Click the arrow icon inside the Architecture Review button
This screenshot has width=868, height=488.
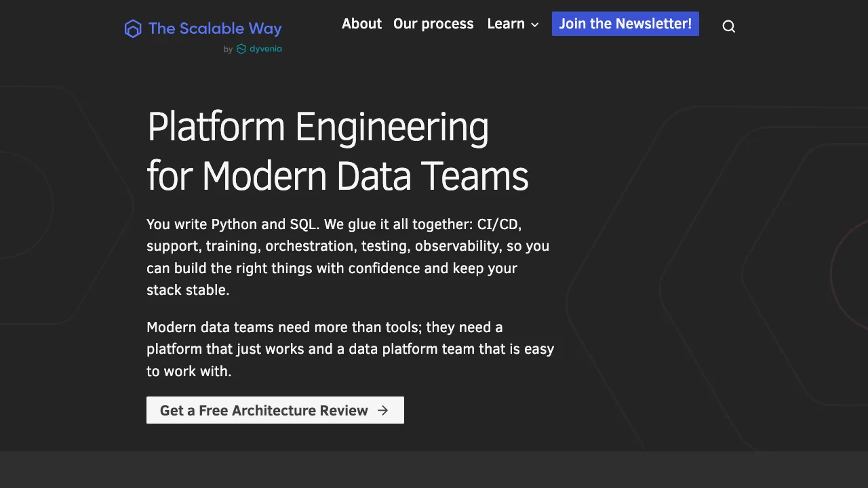[382, 410]
